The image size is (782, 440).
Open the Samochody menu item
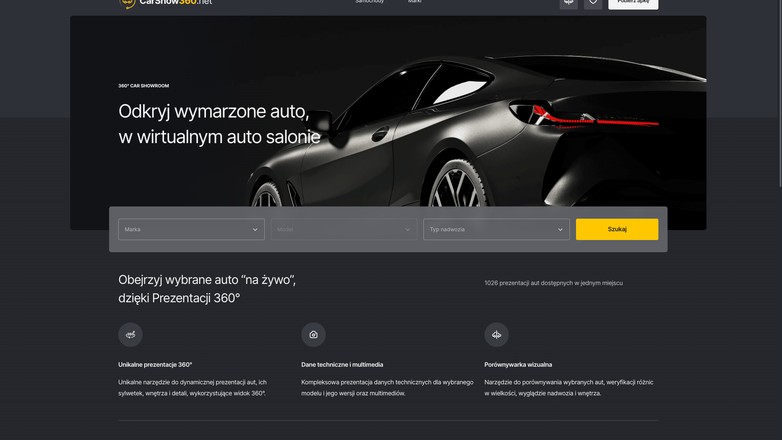click(369, 2)
